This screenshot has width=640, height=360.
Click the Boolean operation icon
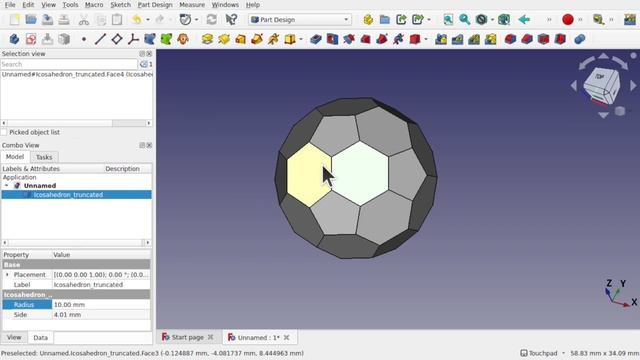tap(580, 39)
